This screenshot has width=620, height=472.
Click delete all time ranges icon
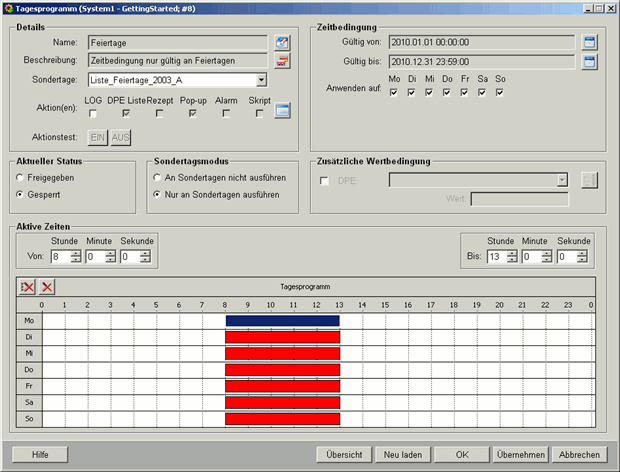coord(27,287)
